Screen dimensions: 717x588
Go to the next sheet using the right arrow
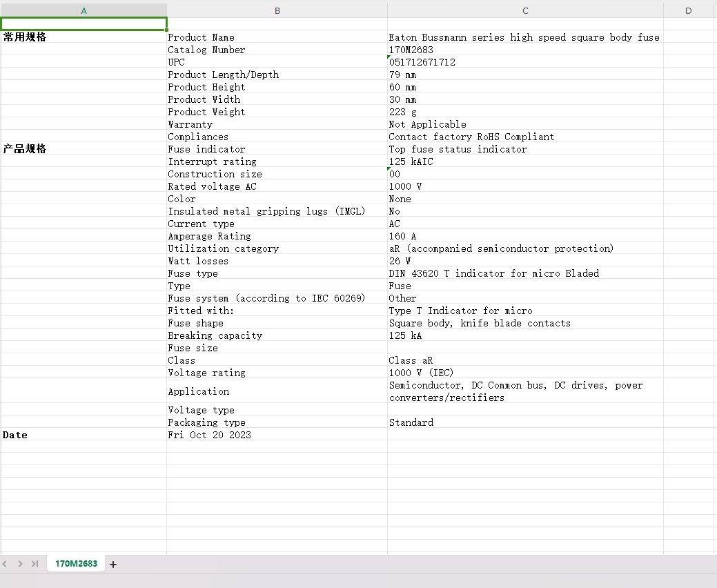pyautogui.click(x=20, y=564)
